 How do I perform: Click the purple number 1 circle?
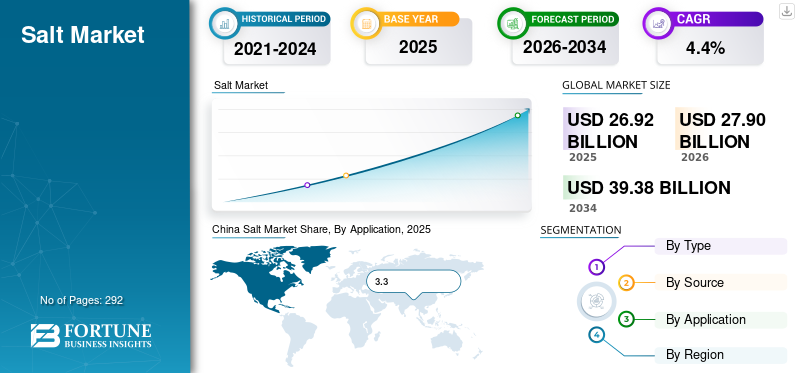pos(596,266)
